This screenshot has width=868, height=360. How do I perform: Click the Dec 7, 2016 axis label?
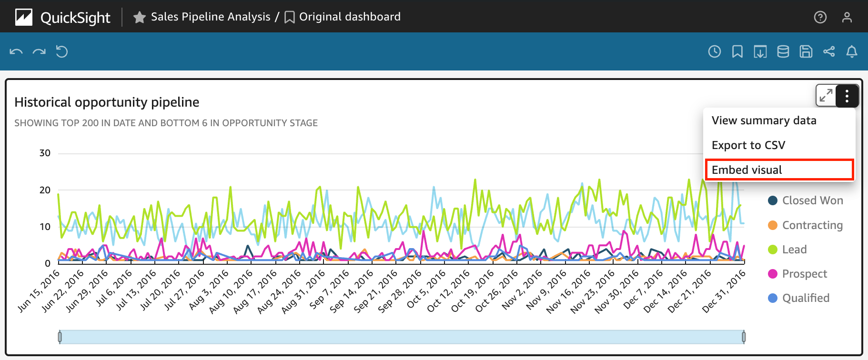[643, 289]
